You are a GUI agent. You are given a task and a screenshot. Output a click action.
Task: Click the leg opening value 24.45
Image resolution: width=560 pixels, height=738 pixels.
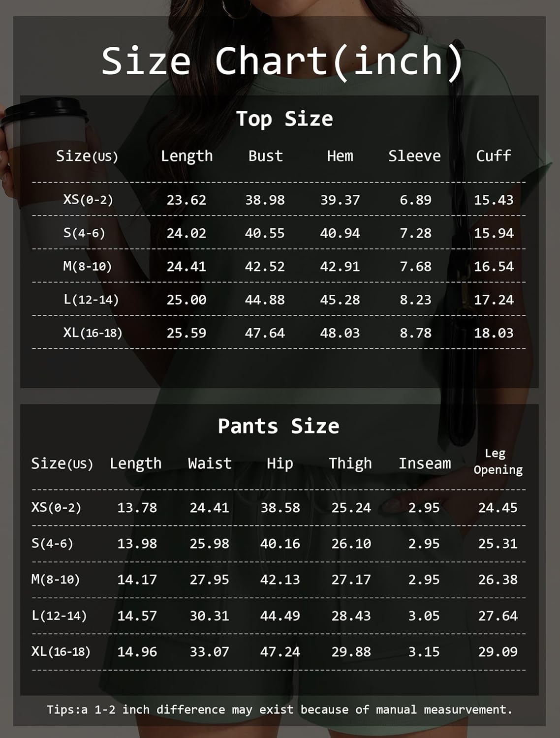click(498, 508)
